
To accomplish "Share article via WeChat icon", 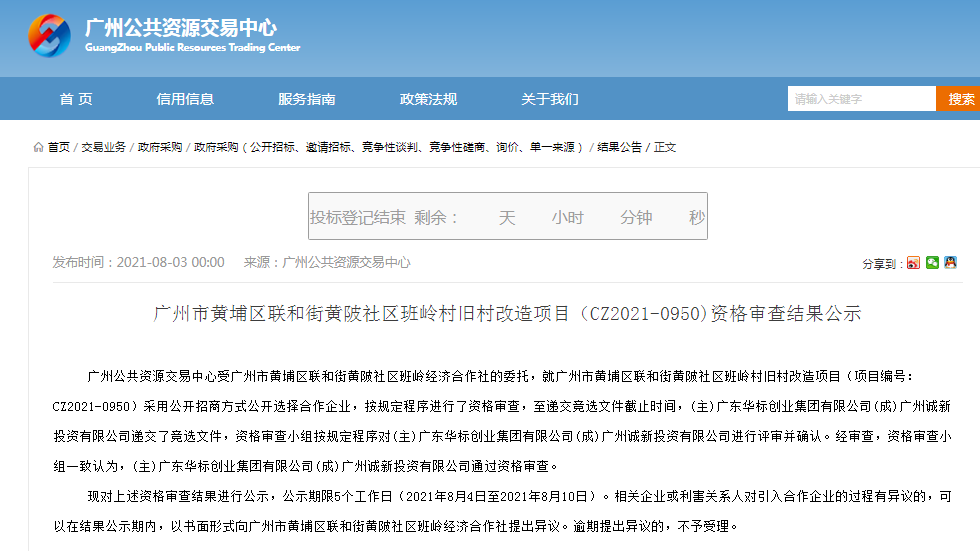I will tap(932, 263).
